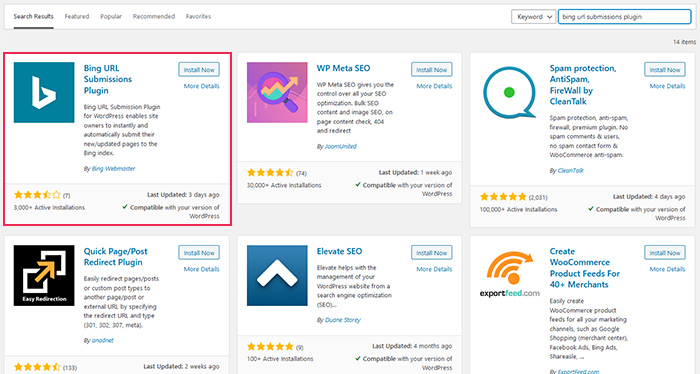700x374 pixels.
Task: Open More Details for Elevate SEO
Action: [434, 269]
